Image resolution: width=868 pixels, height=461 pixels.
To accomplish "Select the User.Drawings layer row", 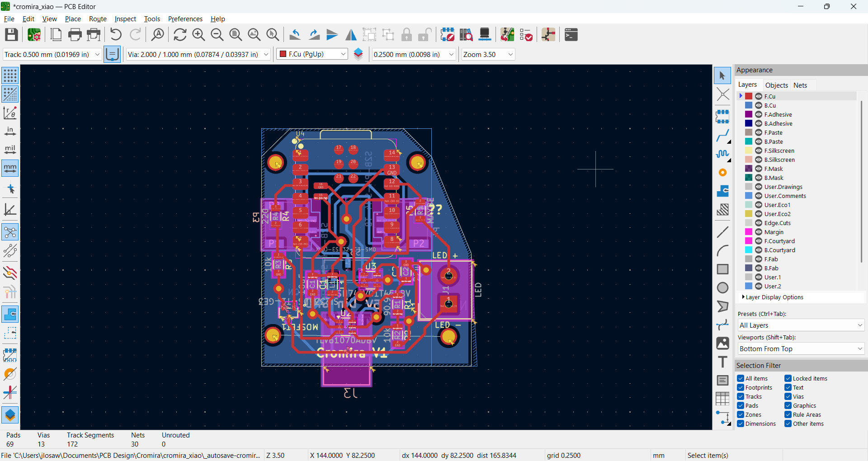I will pos(797,187).
